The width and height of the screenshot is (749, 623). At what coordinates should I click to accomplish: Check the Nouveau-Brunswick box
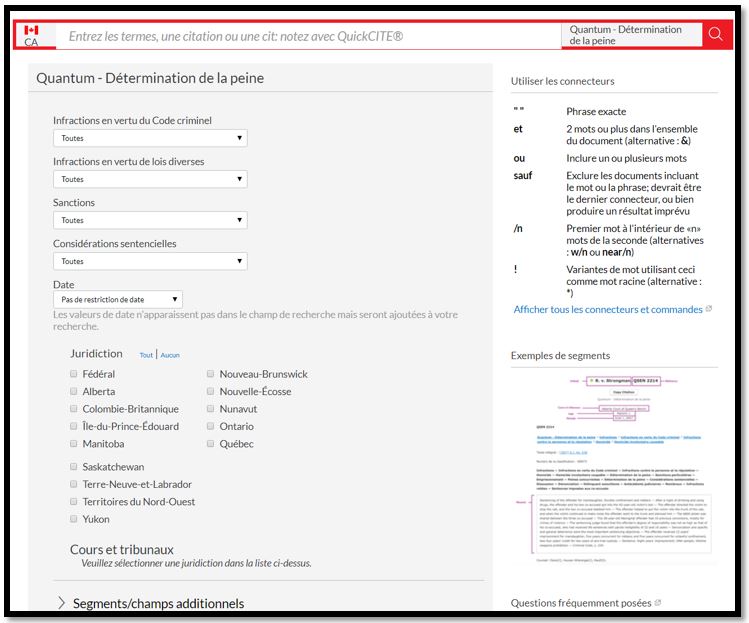[x=210, y=374]
